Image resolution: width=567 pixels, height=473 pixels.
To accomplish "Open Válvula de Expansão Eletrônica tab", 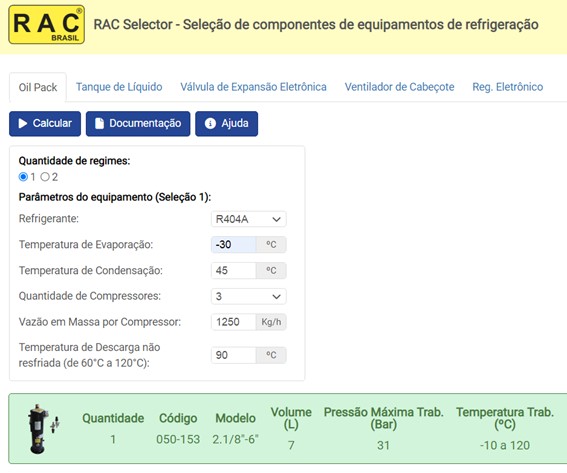I will [x=253, y=87].
